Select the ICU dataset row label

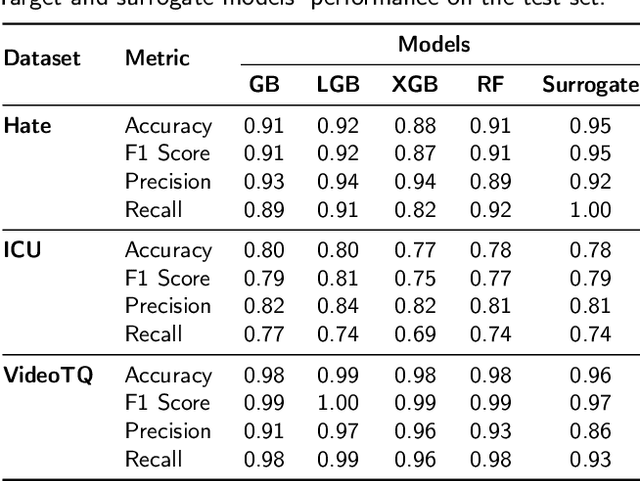click(23, 250)
